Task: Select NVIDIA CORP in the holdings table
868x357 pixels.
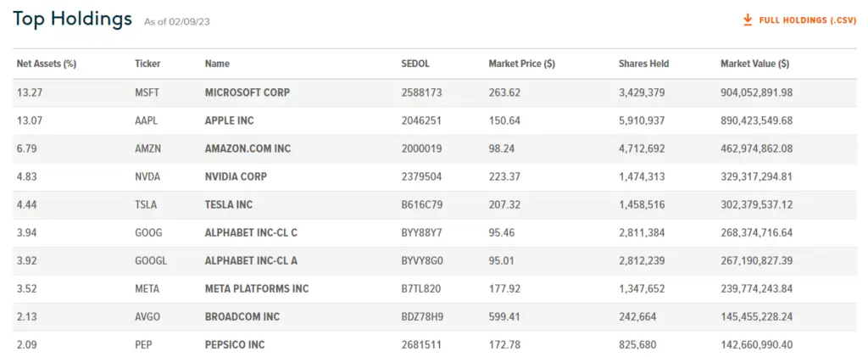Action: (236, 177)
